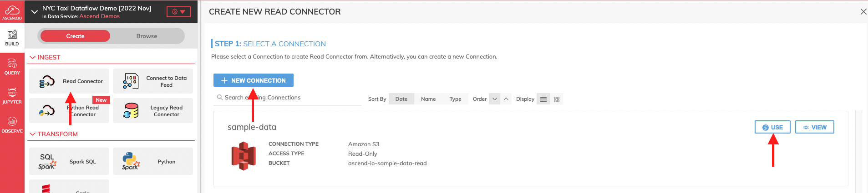Sort connections by Date
The image size is (868, 193).
(401, 99)
